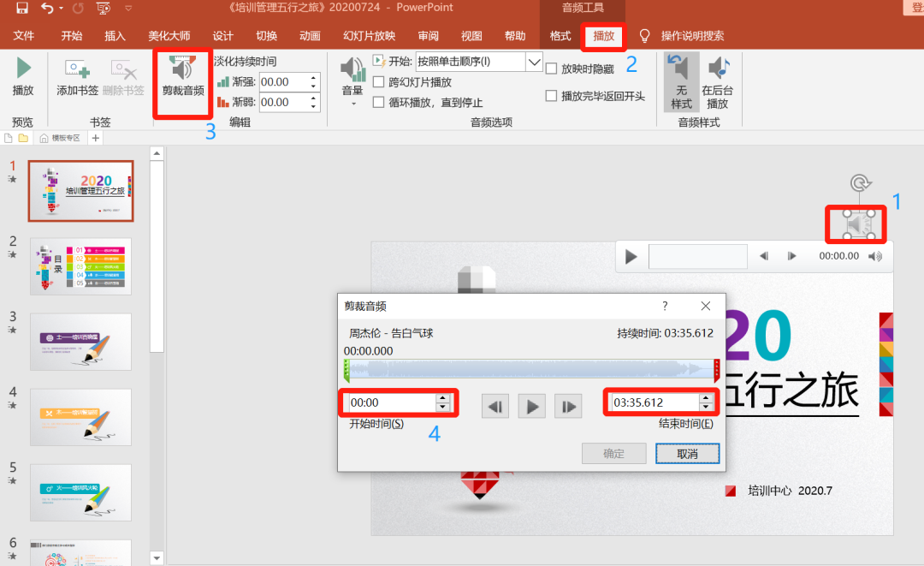This screenshot has height=566, width=924.
Task: Select slide 4 thumbnail
Action: (x=80, y=417)
